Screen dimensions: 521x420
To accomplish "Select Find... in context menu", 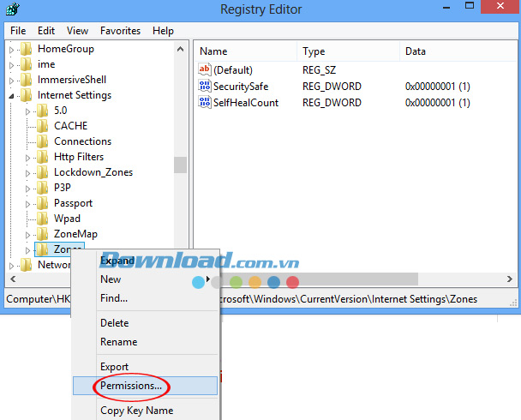I will 145,298.
